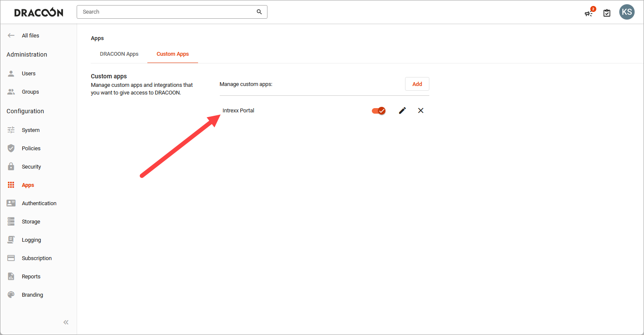
Task: Delete Intrexx Portal using X icon
Action: tap(421, 111)
